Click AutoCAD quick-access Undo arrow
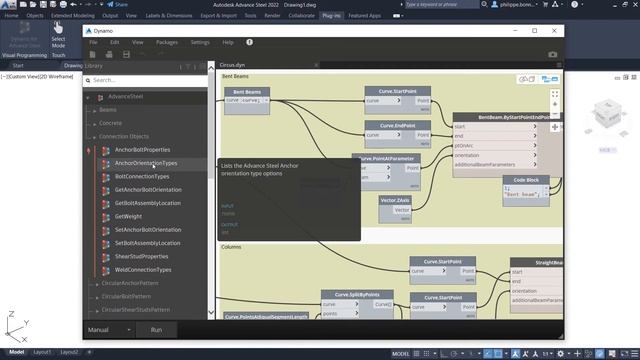640x360 pixels. click(73, 4)
